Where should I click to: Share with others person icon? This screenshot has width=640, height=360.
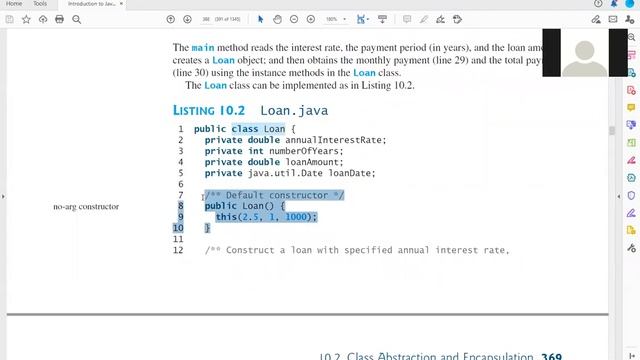pos(630,19)
